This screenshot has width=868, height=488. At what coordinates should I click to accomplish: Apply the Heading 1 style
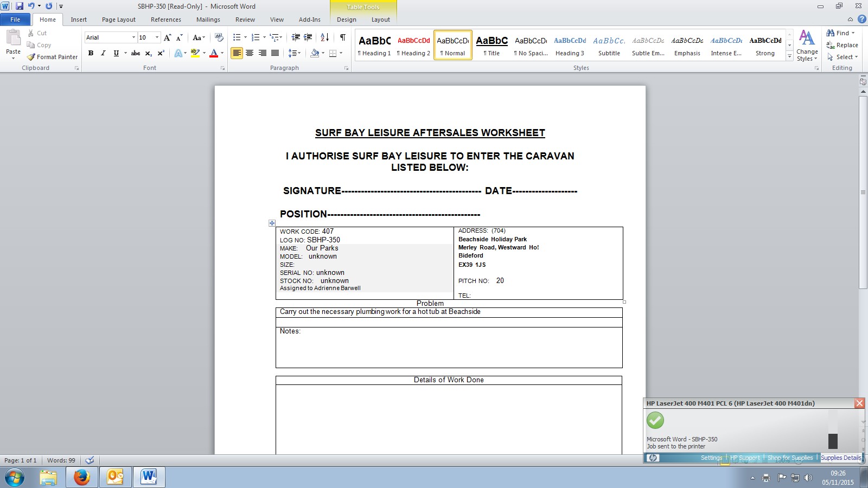(374, 45)
